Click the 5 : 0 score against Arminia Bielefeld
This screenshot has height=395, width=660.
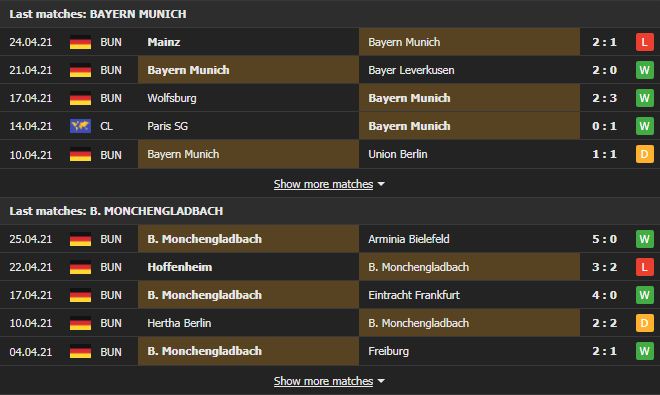tap(604, 239)
